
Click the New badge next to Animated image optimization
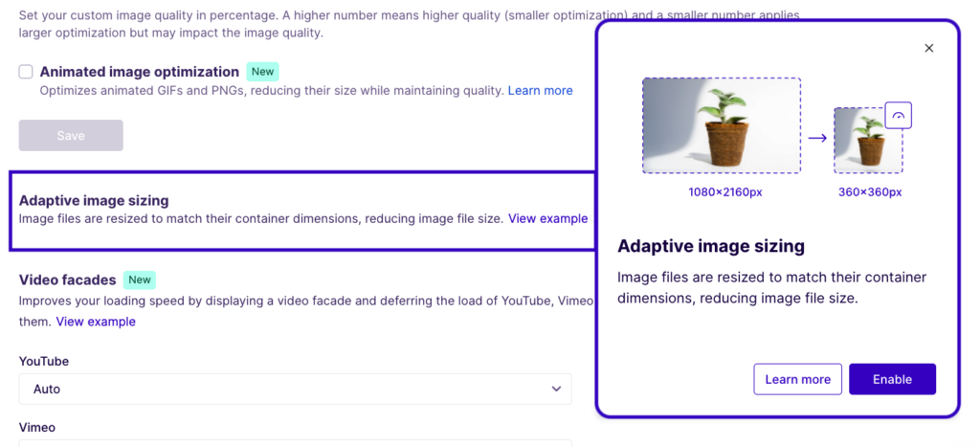tap(262, 71)
